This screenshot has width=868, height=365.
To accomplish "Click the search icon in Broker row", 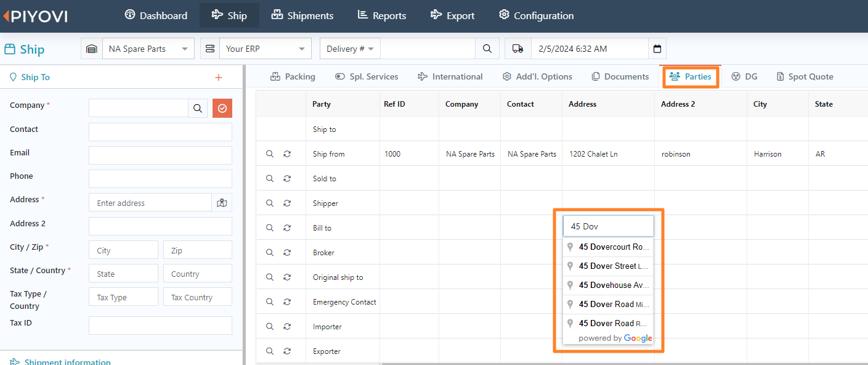I will pyautogui.click(x=270, y=252).
